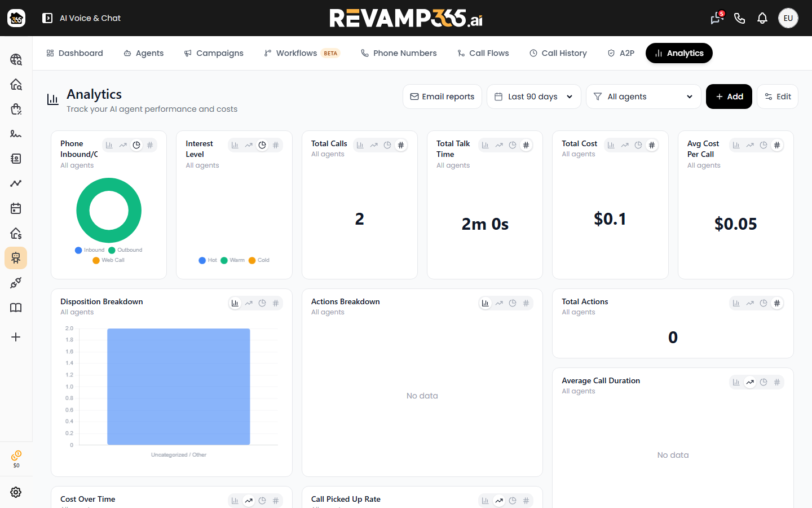Open the book sidebar icon
The image size is (812, 508).
pos(16,308)
